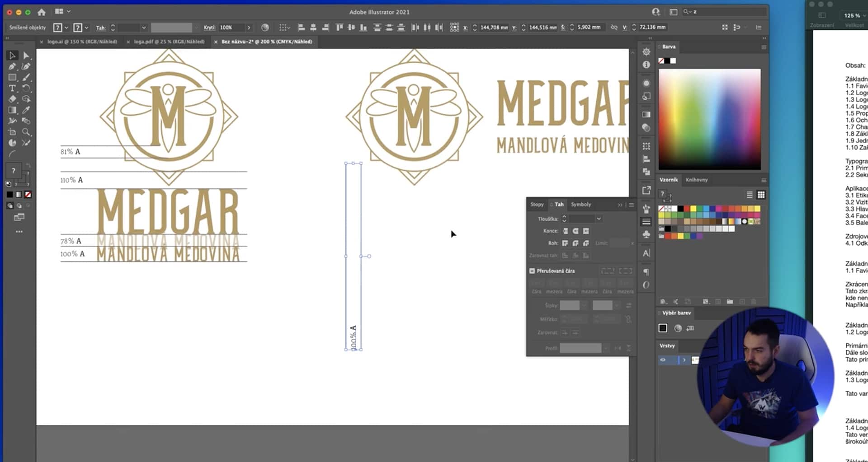The height and width of the screenshot is (462, 868).
Task: Select the Selection (black arrow) tool
Action: [x=12, y=56]
